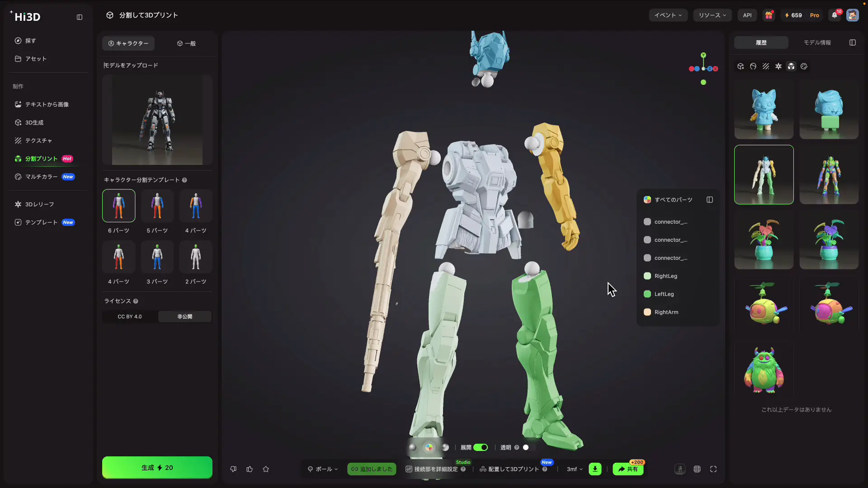Filter history by texture stripes icon
Screen dimensions: 868x488
[766, 66]
